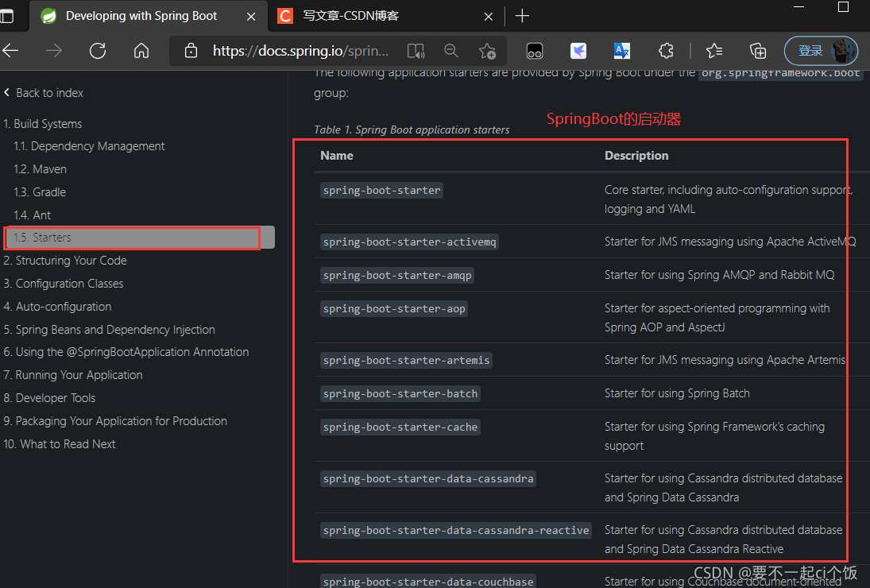This screenshot has height=588, width=870.
Task: Open 2. Structuring Your Code
Action: pos(65,261)
